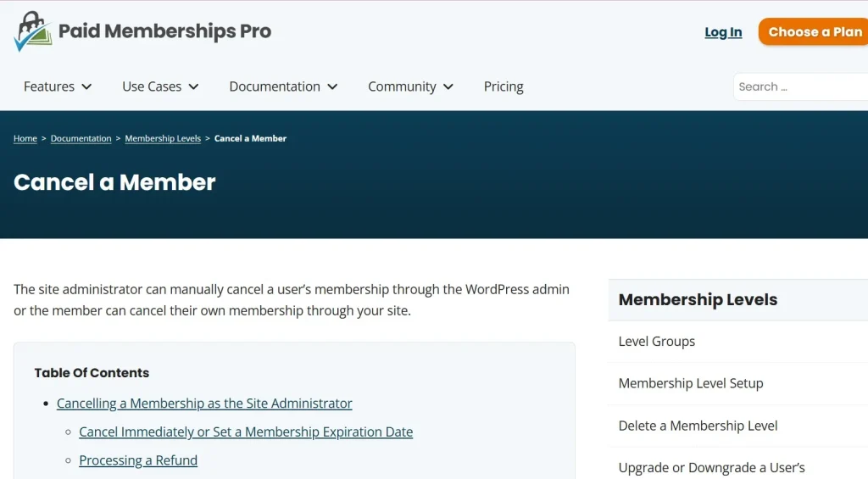Open Delete a Membership Level sidebar link
Image resolution: width=868 pixels, height=479 pixels.
[698, 426]
